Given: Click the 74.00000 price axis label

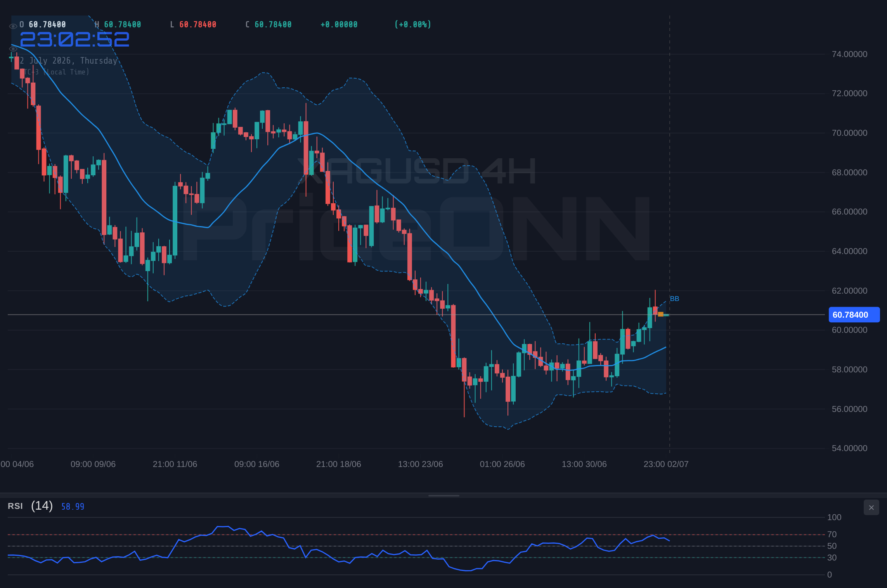Looking at the screenshot, I should tap(849, 54).
